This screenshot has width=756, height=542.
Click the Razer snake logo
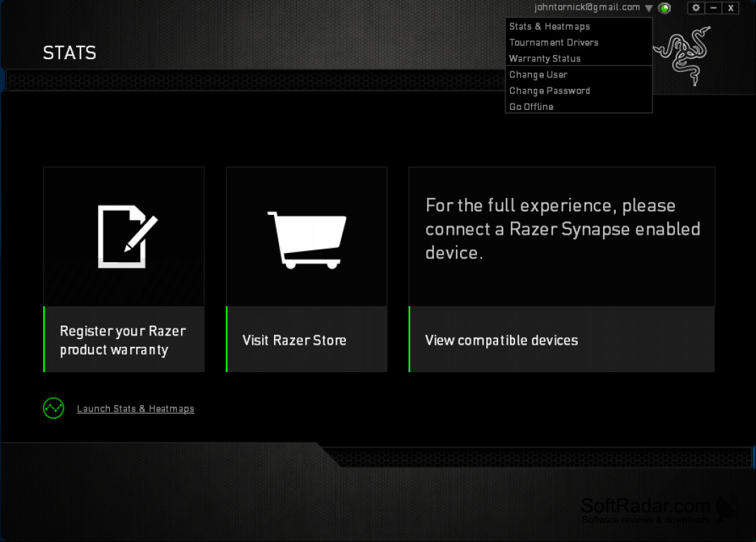pyautogui.click(x=682, y=56)
